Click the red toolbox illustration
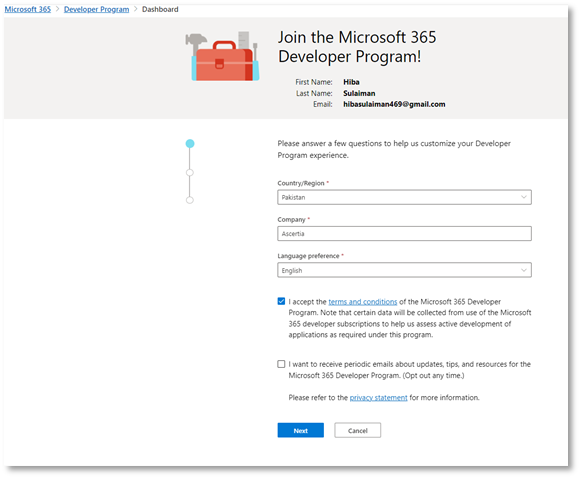The image size is (580, 478). click(222, 56)
